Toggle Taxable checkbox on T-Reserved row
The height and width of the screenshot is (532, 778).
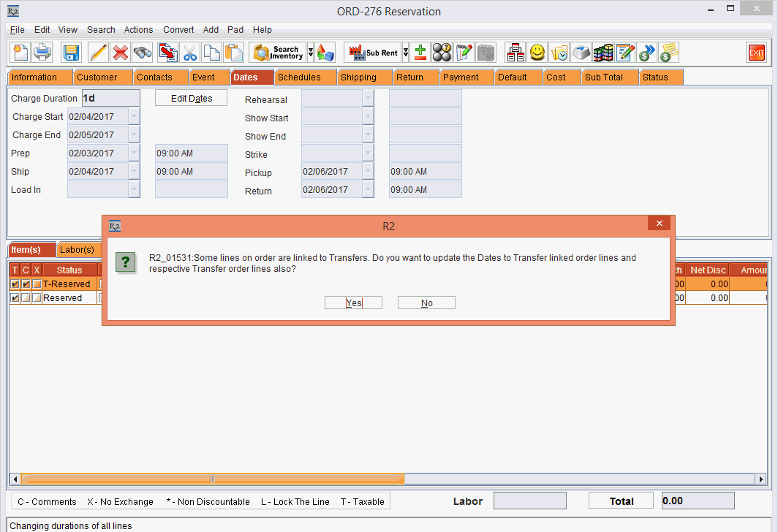(x=15, y=284)
